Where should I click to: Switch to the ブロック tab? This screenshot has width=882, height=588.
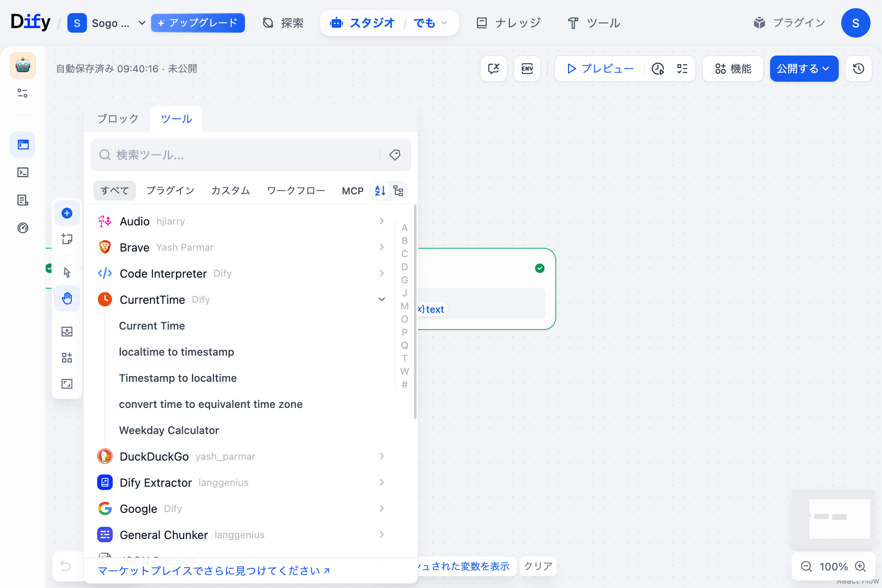point(117,119)
